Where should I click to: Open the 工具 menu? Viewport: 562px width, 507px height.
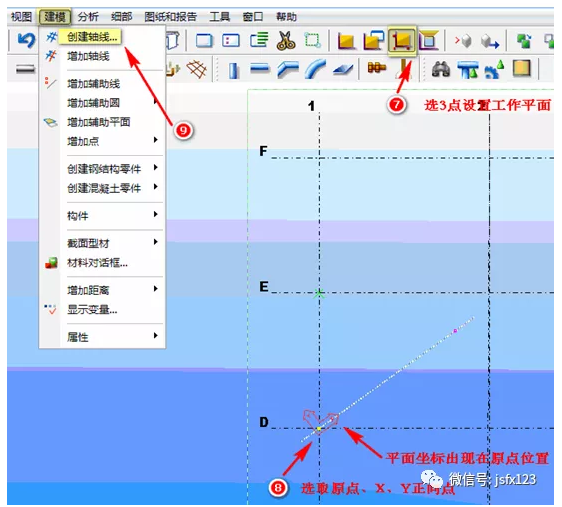219,17
